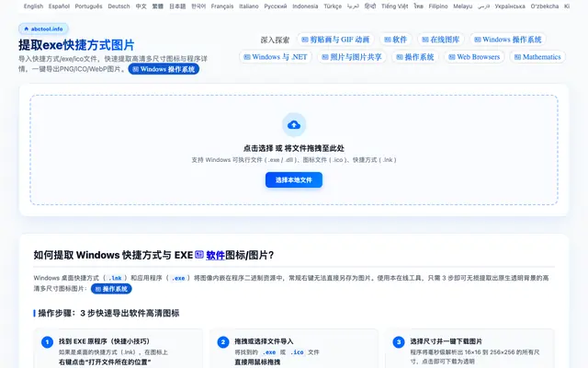Switch language to Français
This screenshot has height=368, width=588.
[222, 6]
